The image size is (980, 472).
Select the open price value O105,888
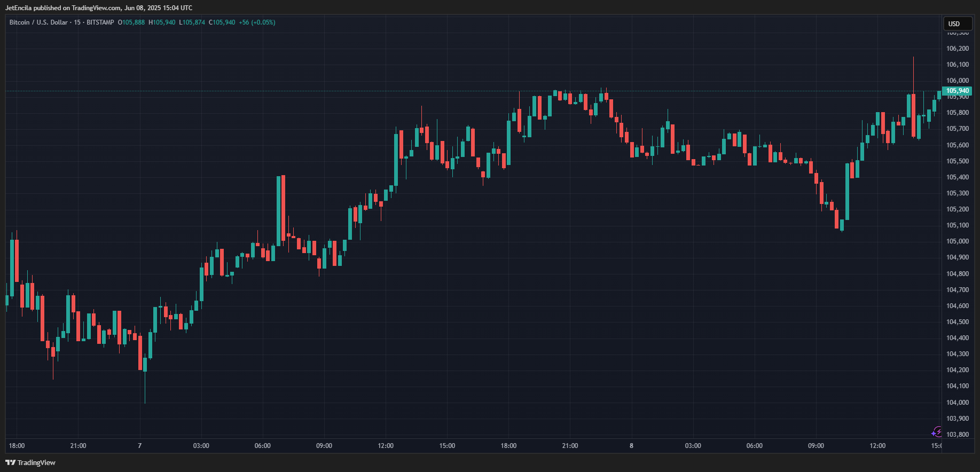131,22
